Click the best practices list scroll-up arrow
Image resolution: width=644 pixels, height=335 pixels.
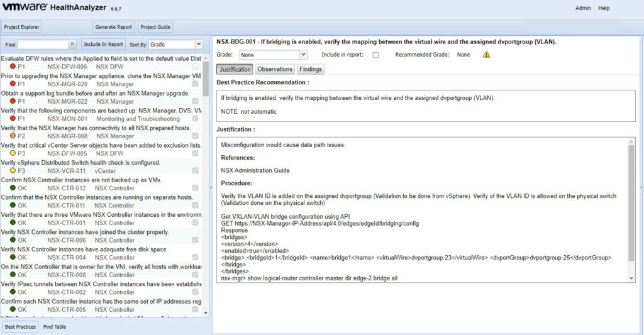(206, 58)
